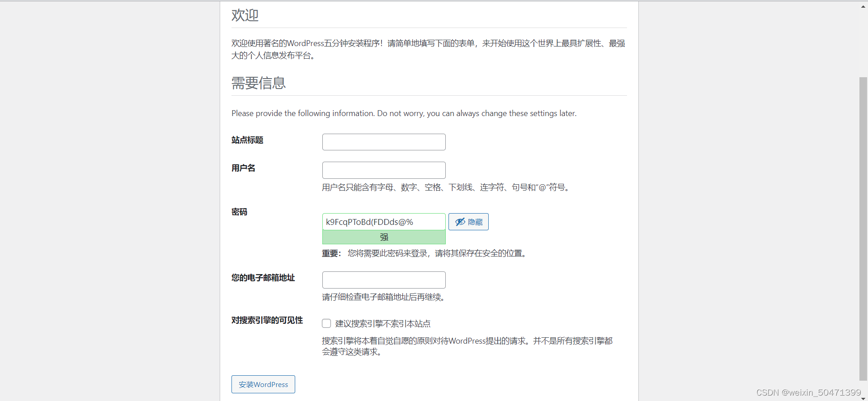Click the 站点标题 input field
868x401 pixels.
coord(384,142)
